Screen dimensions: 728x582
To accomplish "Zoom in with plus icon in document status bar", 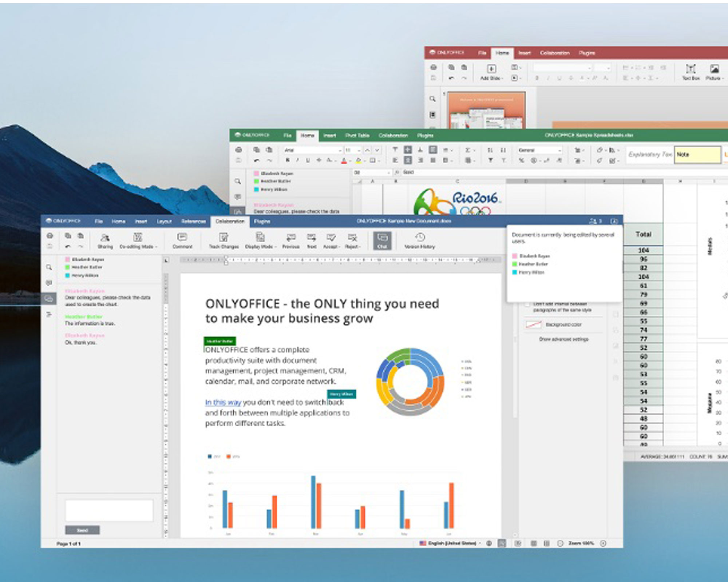I will (x=603, y=543).
